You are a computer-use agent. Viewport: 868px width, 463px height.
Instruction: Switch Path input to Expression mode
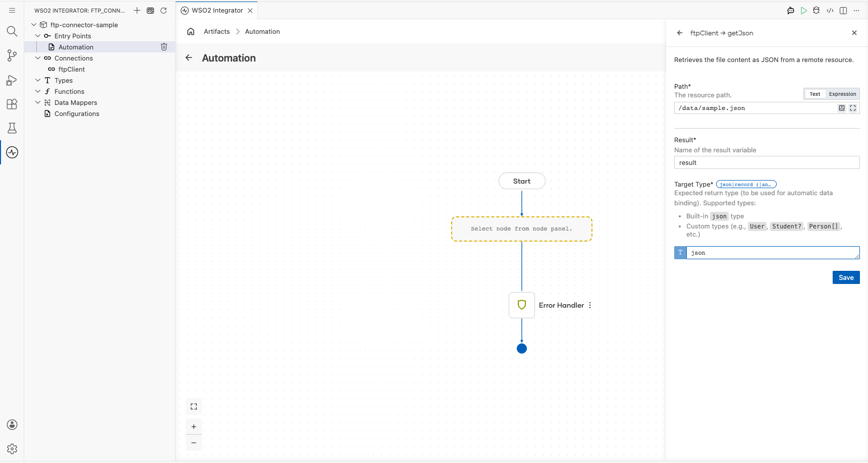842,94
